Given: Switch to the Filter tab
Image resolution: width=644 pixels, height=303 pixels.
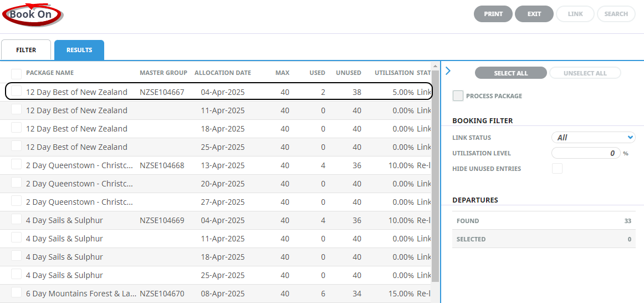Looking at the screenshot, I should coord(26,50).
